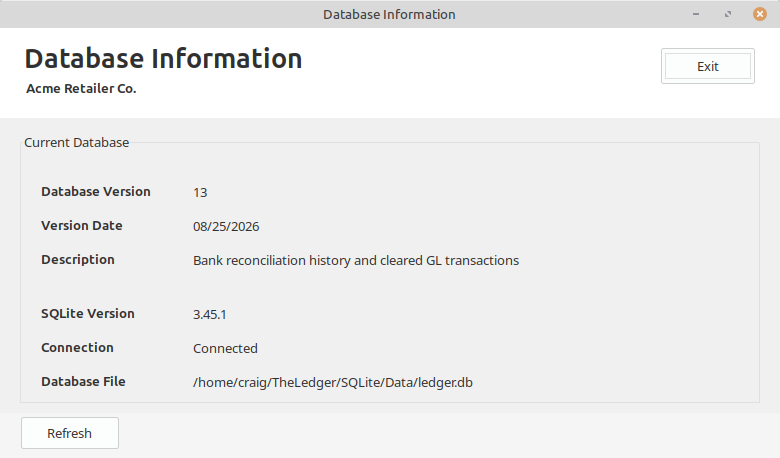The width and height of the screenshot is (780, 458).
Task: Click the Database Version label
Action: click(x=96, y=191)
